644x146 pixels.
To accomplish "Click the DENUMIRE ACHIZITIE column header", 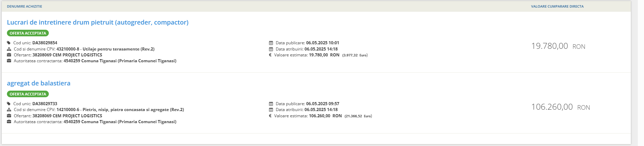I will [25, 6].
